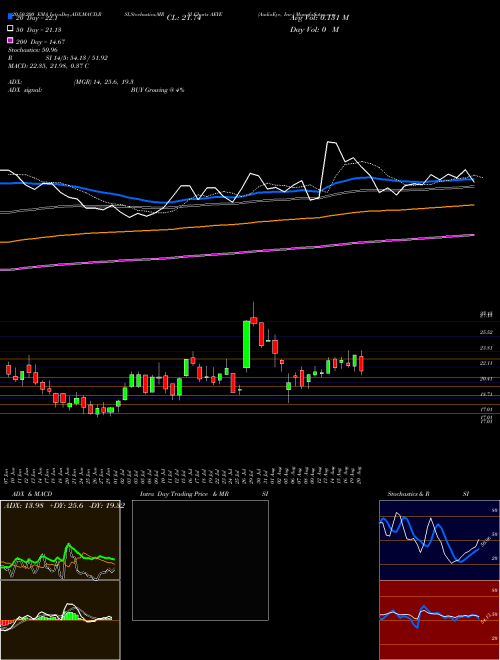Click the tallest green candlestick in the price chart
Screen dimensions: 500x660
(247, 344)
